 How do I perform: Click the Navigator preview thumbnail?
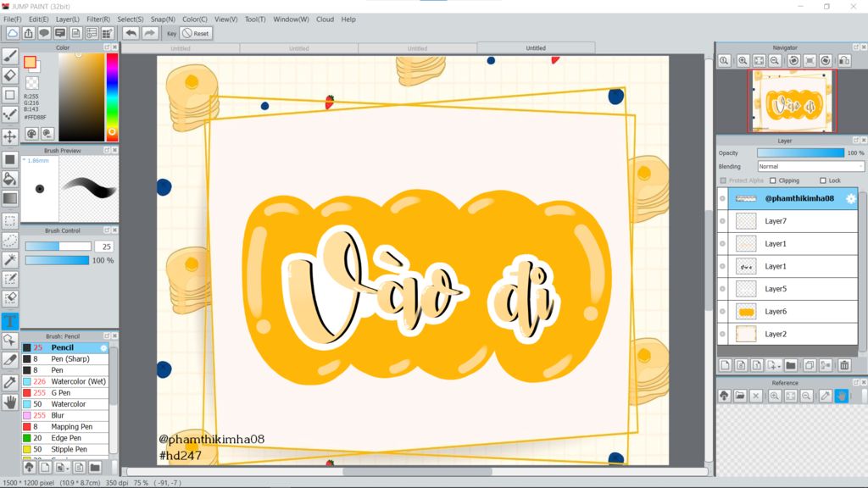pos(793,102)
